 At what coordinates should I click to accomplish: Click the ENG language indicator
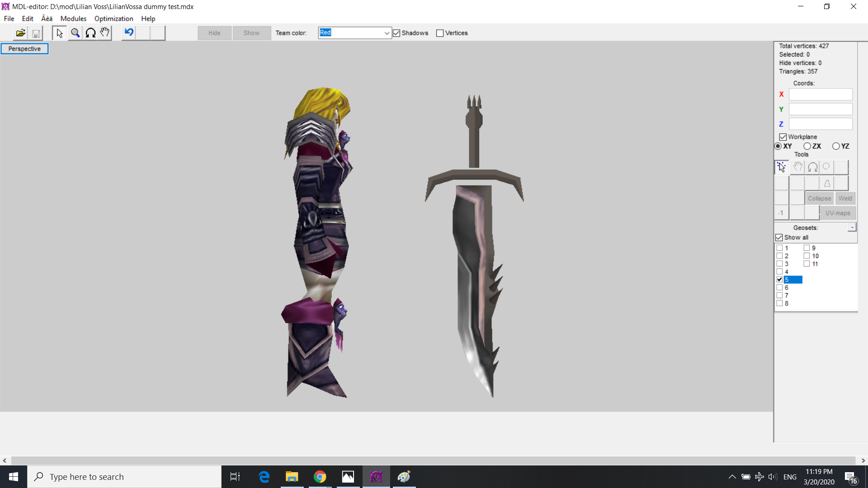(790, 477)
